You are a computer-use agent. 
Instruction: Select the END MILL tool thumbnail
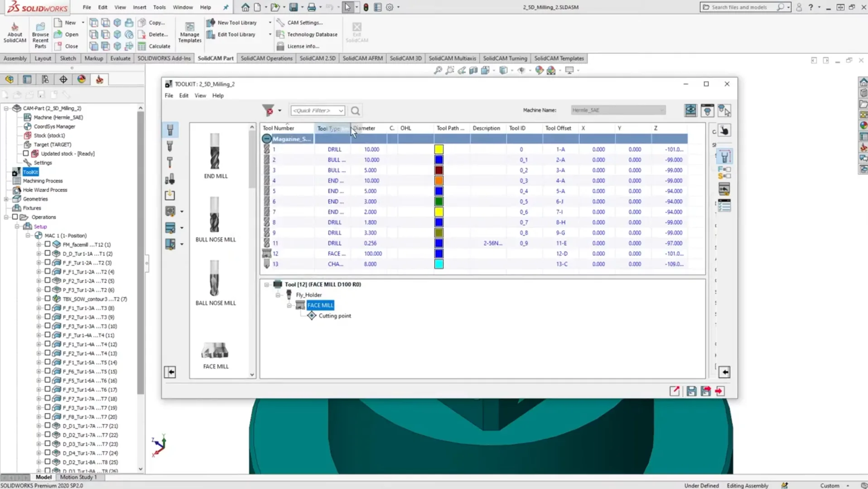(215, 152)
